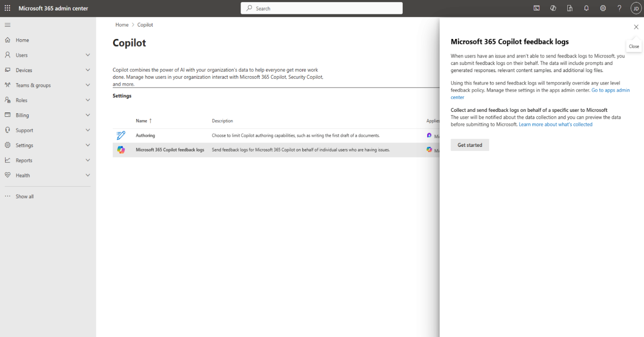Click the Settings section heading
Viewport: 644px width, 337px height.
tap(122, 96)
